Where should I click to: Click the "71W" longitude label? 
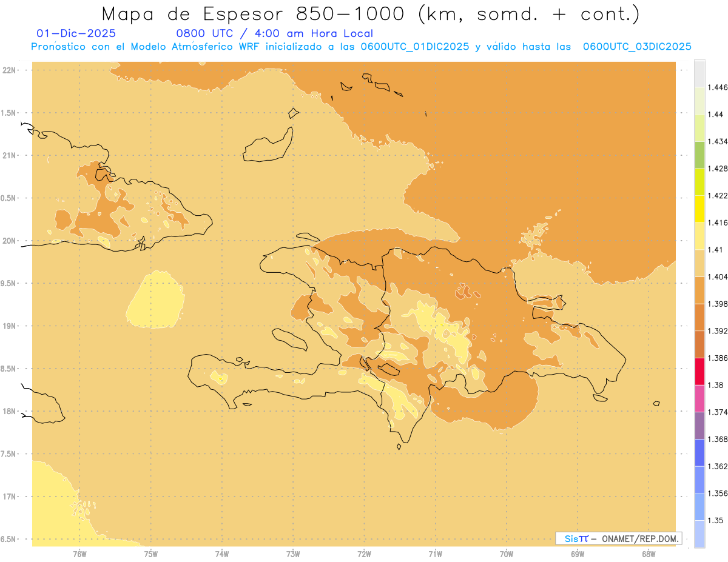pos(435,554)
